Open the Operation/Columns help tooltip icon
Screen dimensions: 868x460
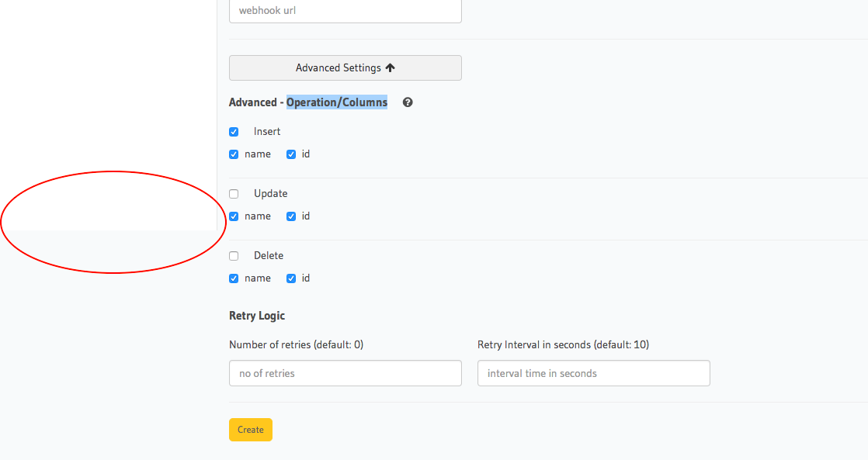(407, 102)
